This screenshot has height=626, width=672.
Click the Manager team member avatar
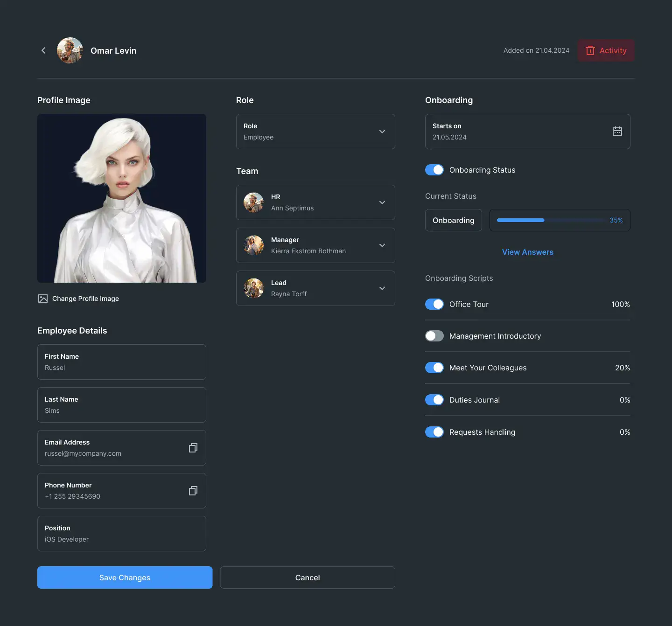253,245
